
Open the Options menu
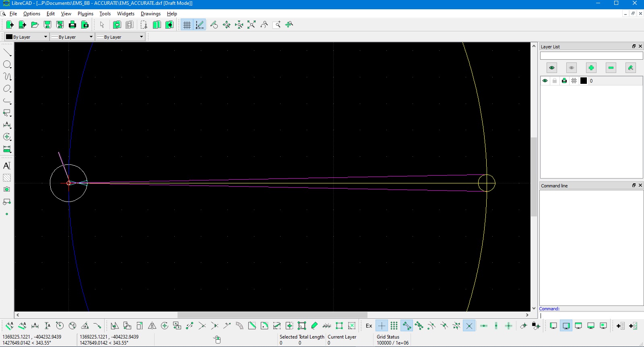click(x=32, y=13)
